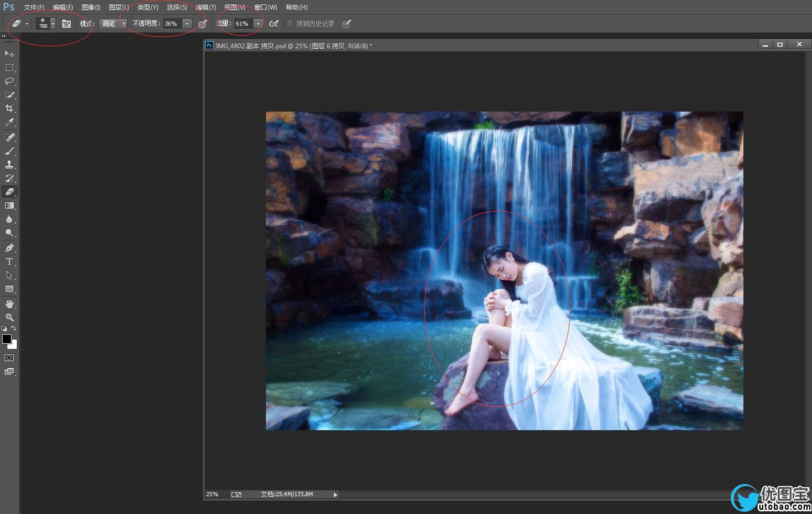The height and width of the screenshot is (514, 812).
Task: Select the Clone Stamp tool
Action: tap(9, 165)
